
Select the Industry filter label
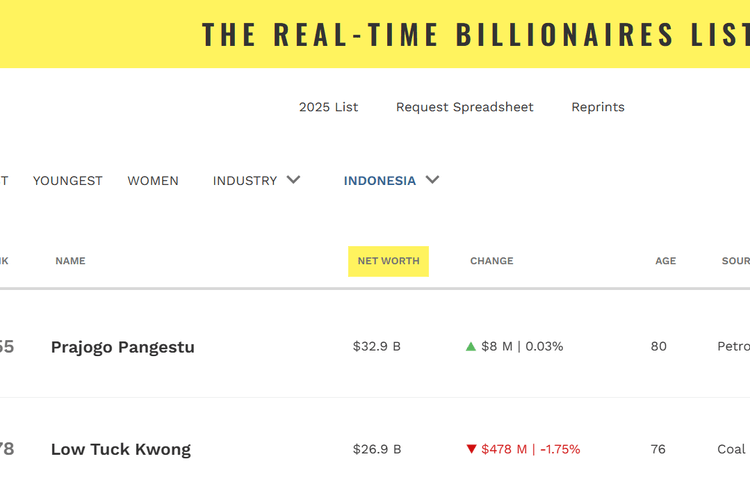point(245,181)
